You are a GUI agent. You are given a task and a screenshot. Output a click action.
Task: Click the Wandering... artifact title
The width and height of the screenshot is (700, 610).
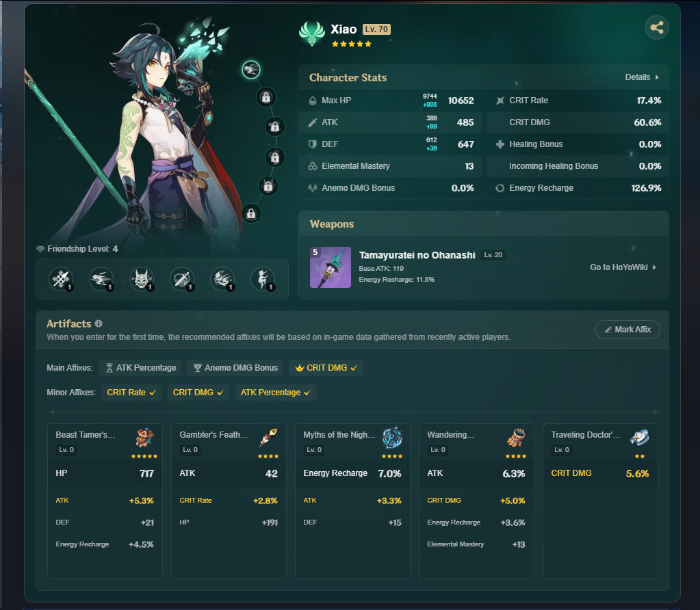450,435
